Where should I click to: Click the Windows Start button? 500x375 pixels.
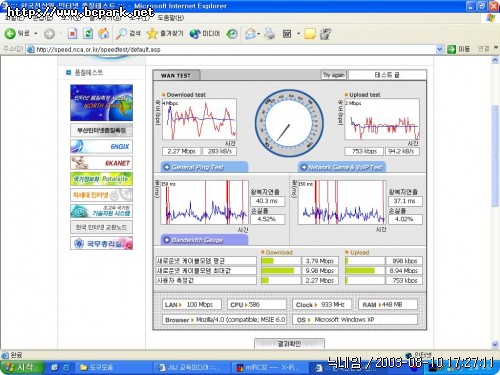[x=22, y=367]
